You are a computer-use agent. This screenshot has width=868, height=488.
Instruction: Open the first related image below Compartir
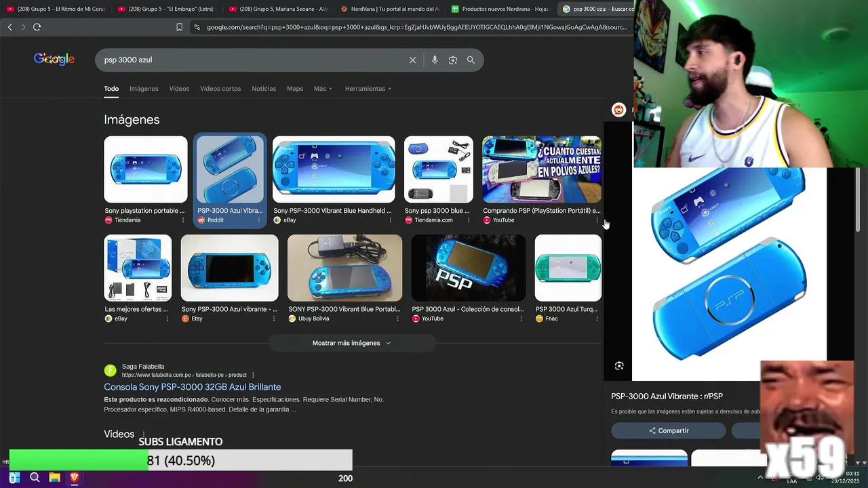point(649,458)
